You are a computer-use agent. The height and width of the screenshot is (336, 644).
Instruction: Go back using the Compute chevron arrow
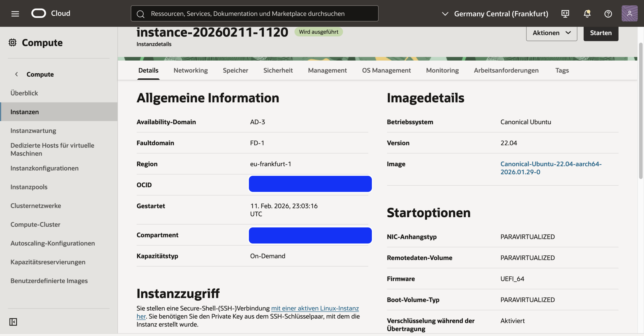17,74
